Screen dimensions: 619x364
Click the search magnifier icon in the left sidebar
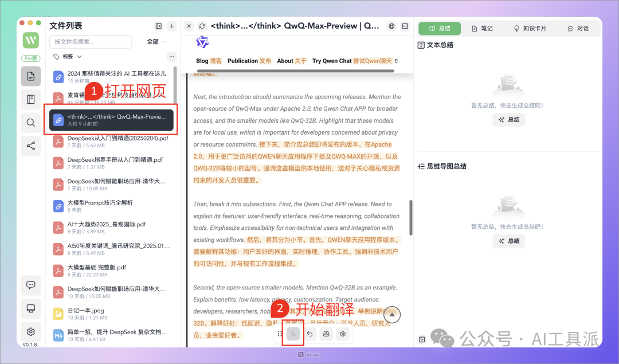coord(31,123)
